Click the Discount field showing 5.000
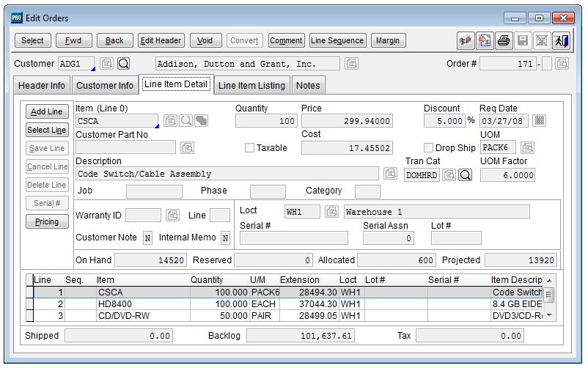This screenshot has width=588, height=368. pyautogui.click(x=444, y=121)
